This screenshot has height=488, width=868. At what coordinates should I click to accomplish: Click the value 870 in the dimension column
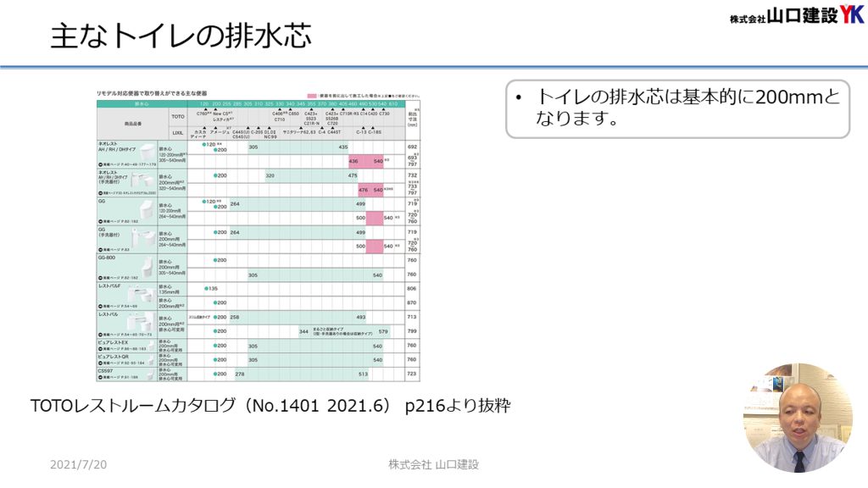tap(412, 303)
